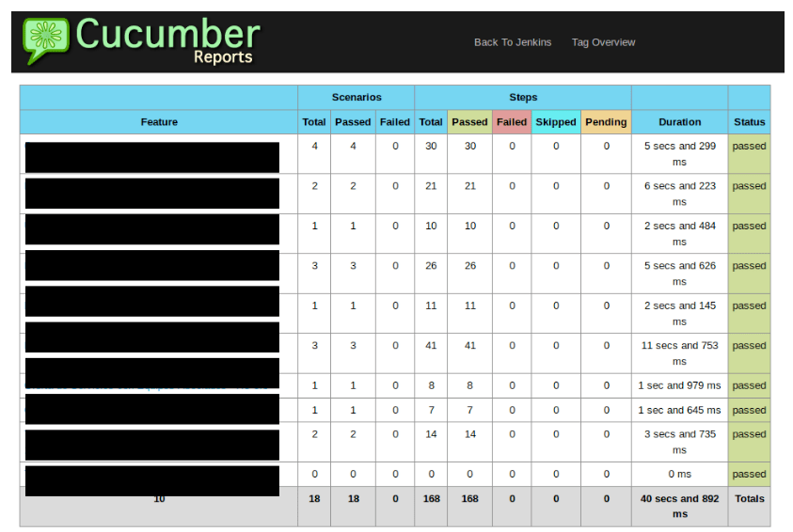The height and width of the screenshot is (532, 793).
Task: Click passed status in 0 ms row
Action: coord(749,474)
